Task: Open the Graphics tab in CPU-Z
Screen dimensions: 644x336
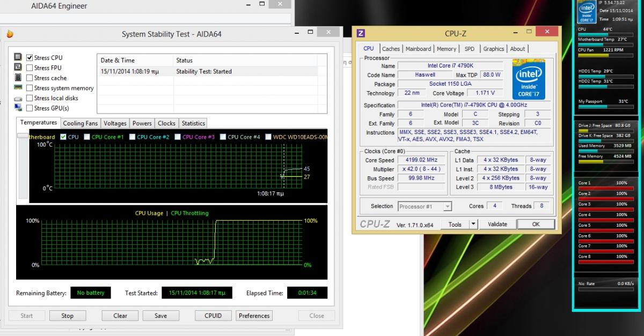Action: click(494, 49)
